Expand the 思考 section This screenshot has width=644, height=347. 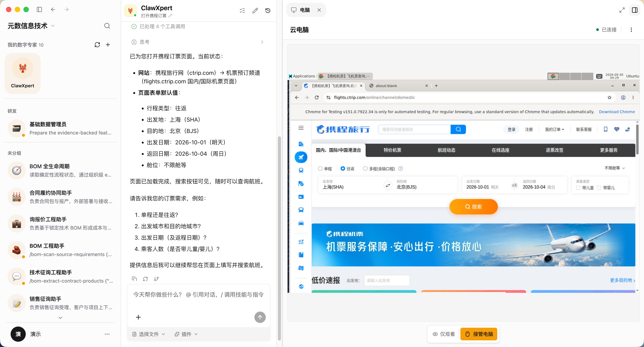197,42
